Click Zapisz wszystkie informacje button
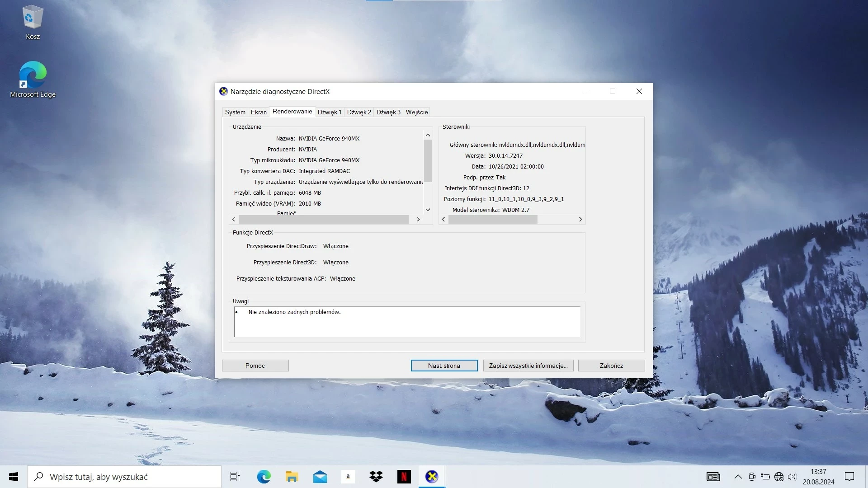The height and width of the screenshot is (488, 868). pyautogui.click(x=528, y=366)
